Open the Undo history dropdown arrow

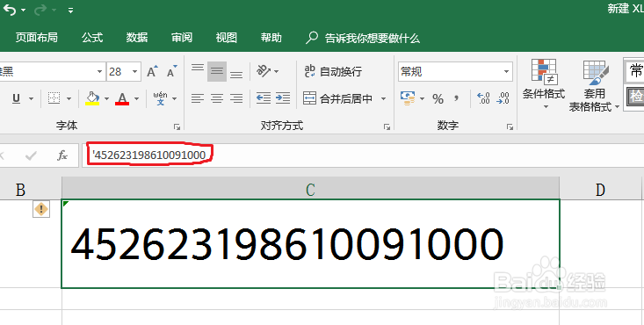pyautogui.click(x=23, y=11)
